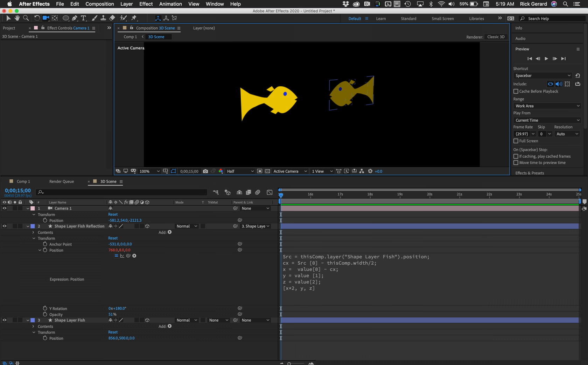Open the Graph Editor
The image size is (588, 365).
269,192
